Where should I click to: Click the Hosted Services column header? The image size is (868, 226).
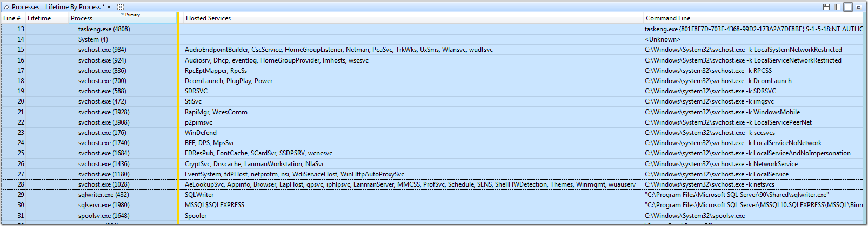[x=413, y=18]
